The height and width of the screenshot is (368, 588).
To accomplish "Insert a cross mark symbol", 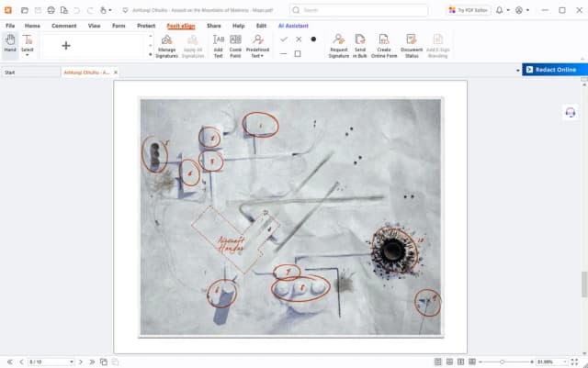I will pyautogui.click(x=299, y=39).
